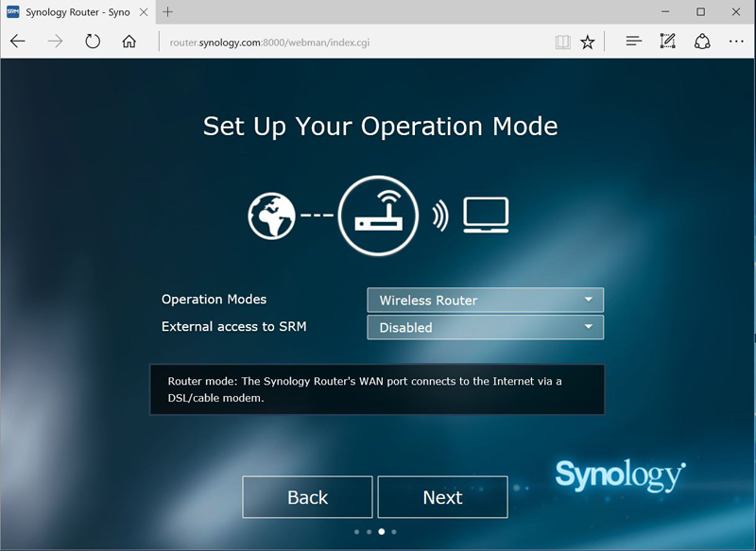Select the third active step dot
The height and width of the screenshot is (551, 756).
click(382, 532)
